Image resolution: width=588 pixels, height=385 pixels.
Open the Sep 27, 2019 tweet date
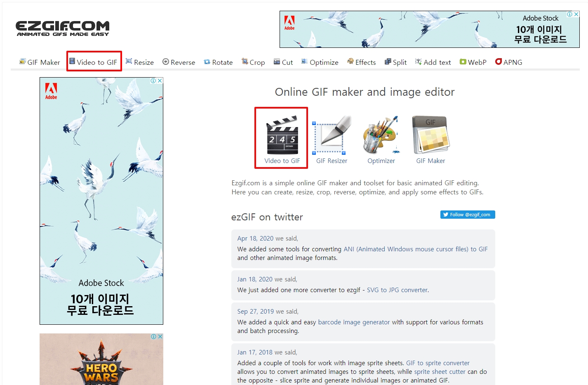pos(256,312)
